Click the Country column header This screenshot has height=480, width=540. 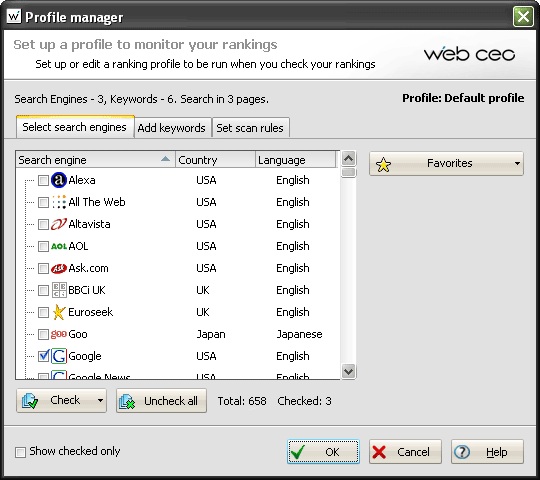point(216,160)
